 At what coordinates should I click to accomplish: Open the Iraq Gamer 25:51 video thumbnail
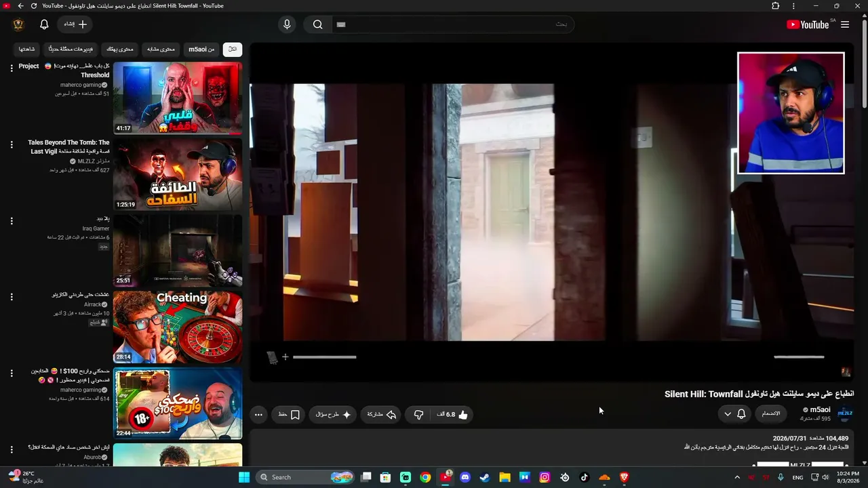(178, 251)
